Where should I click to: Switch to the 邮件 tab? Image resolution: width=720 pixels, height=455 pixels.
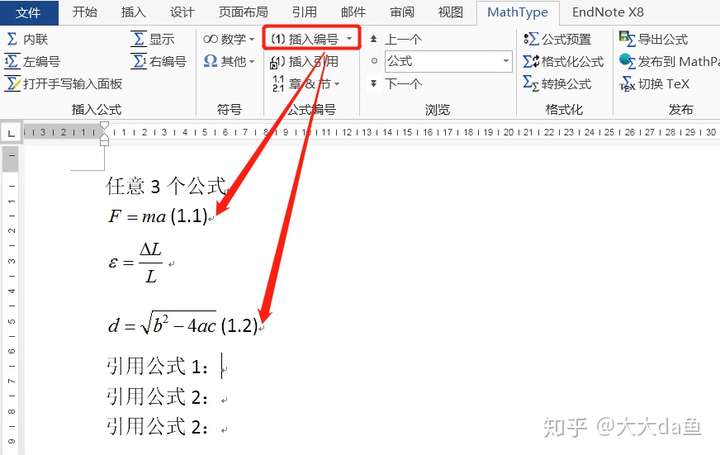point(353,12)
